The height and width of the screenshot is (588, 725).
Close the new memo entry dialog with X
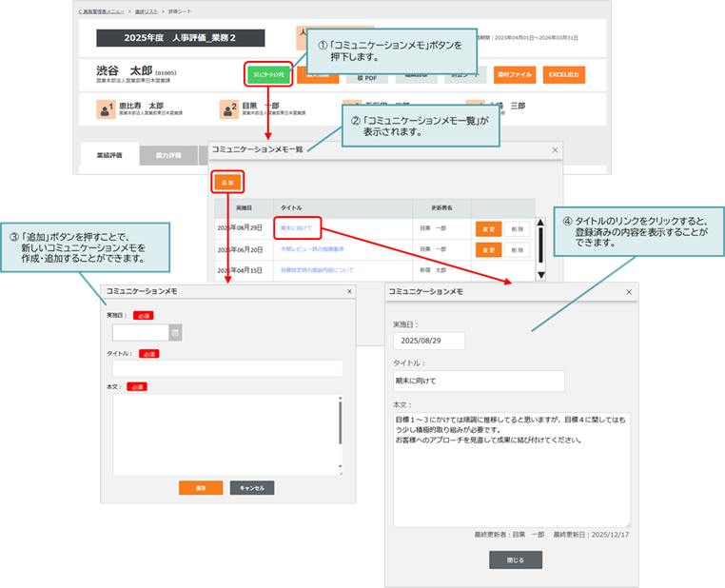coord(349,291)
